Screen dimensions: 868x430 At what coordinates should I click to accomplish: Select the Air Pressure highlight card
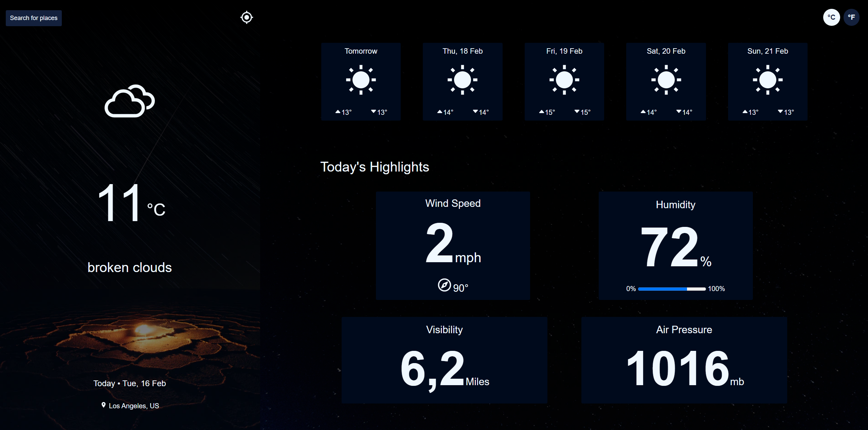[684, 360]
